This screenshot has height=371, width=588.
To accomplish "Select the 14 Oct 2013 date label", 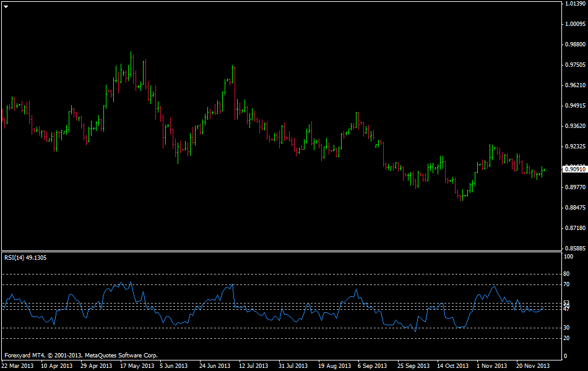I will pos(452,365).
